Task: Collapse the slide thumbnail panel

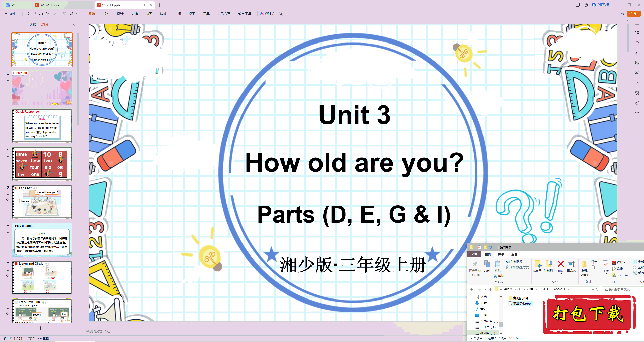Action: (74, 24)
